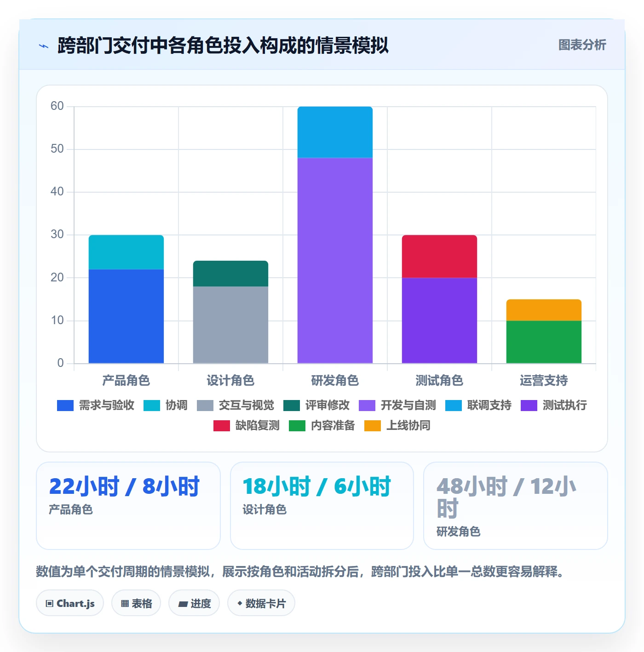Select the 进度 tag

(x=194, y=603)
